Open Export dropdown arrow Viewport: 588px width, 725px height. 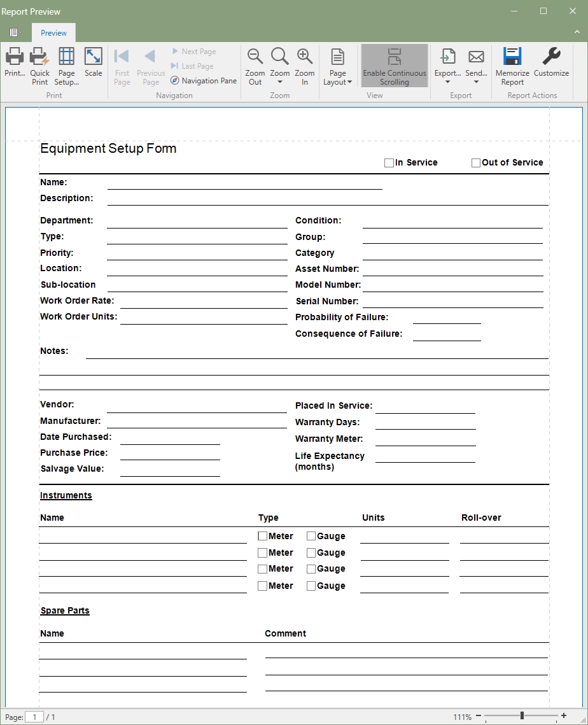(x=447, y=82)
